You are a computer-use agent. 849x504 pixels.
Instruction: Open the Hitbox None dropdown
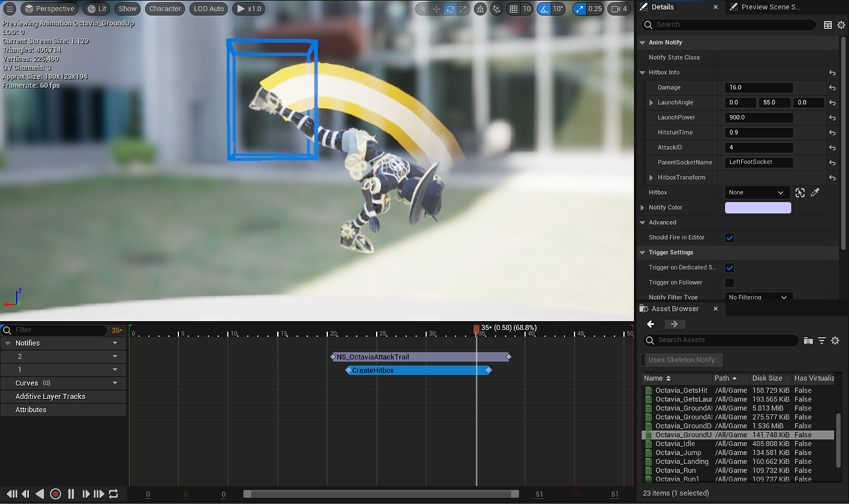(x=756, y=192)
